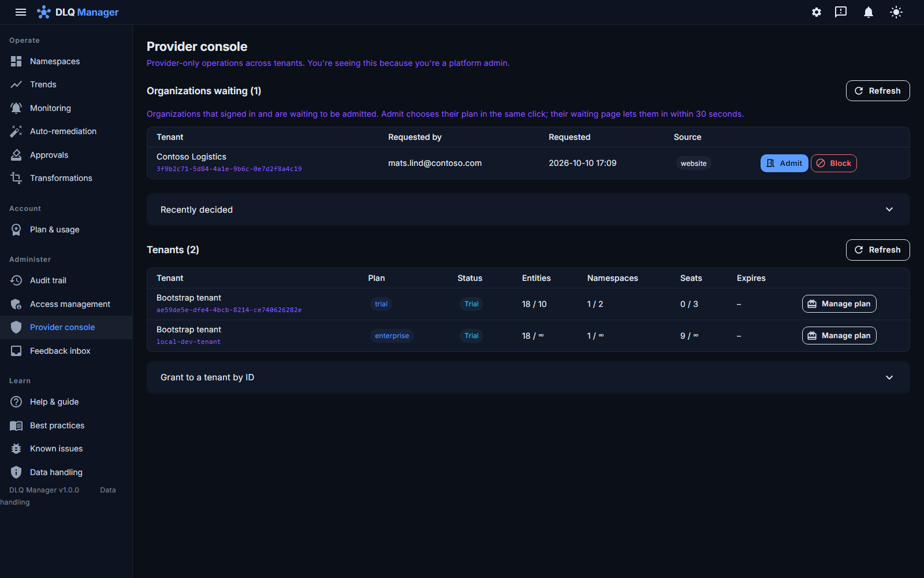Expand Grant to a tenant by ID
Image resolution: width=924 pixels, height=578 pixels.
[x=528, y=377]
